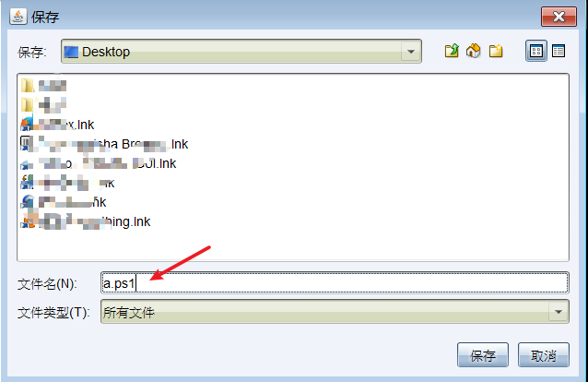Select the shortcut containing 'sha Br'
This screenshot has height=382, width=588.
(104, 144)
